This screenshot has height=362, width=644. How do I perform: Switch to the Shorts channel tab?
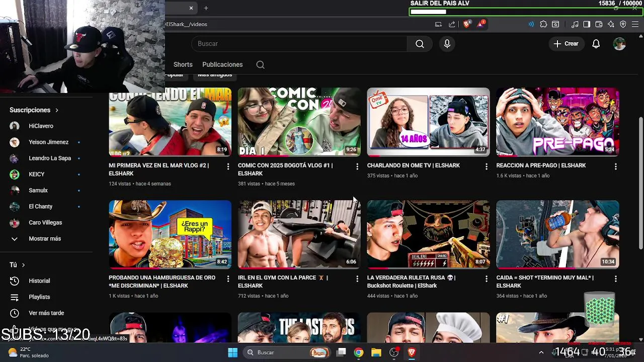tap(183, 65)
